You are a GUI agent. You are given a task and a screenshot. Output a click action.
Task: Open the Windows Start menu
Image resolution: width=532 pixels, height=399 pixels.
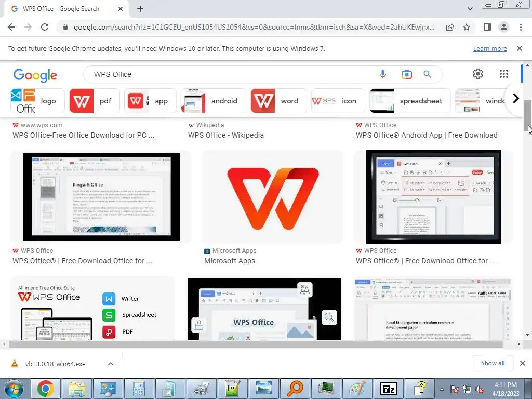(x=14, y=389)
